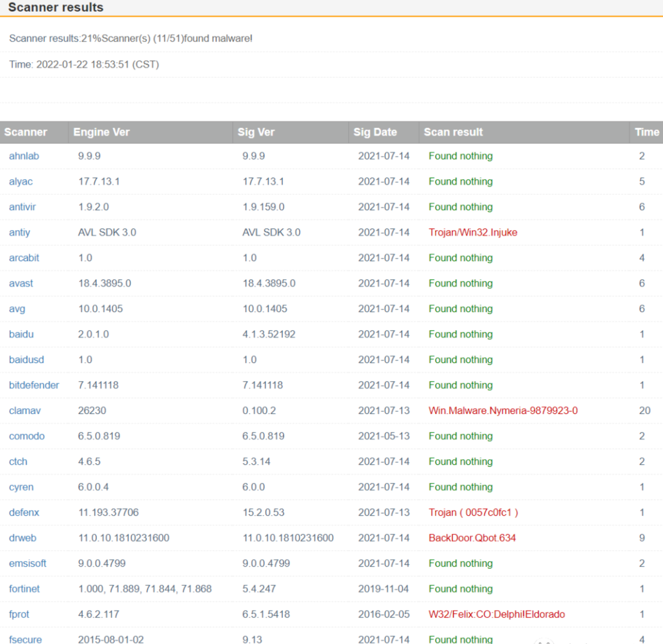Select the W32/Felix:CO:Delphi!Eldorado result
This screenshot has width=663, height=644.
click(497, 615)
